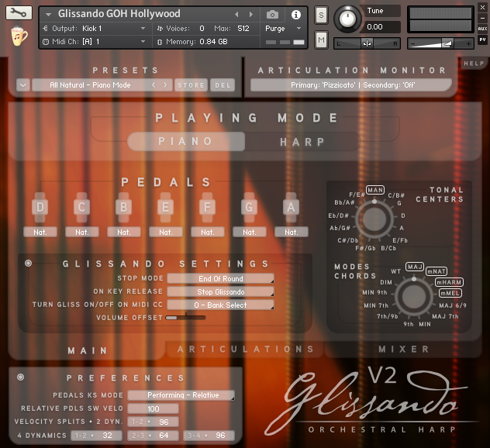Image resolution: width=490 pixels, height=448 pixels.
Task: Open the snapshot camera view
Action: [272, 15]
